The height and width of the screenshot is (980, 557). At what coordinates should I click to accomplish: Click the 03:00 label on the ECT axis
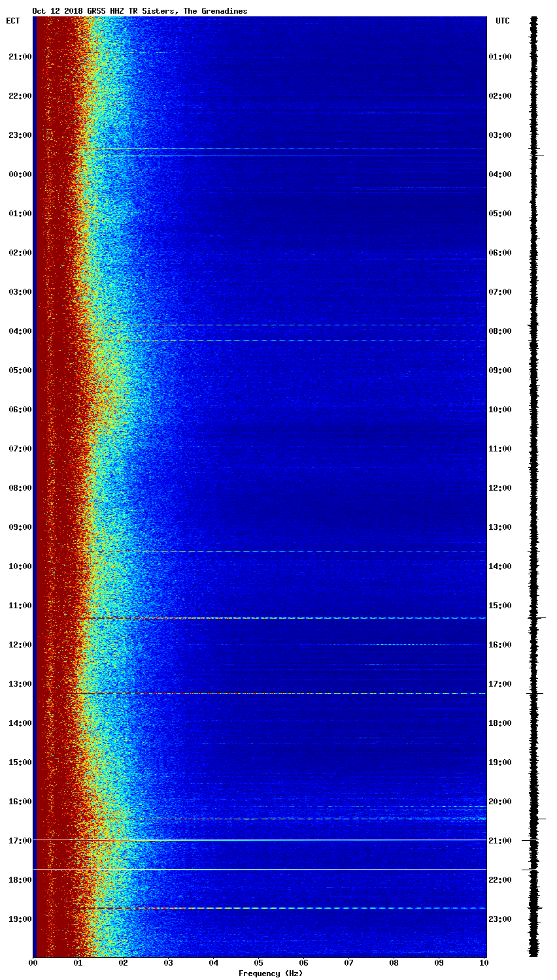point(20,292)
